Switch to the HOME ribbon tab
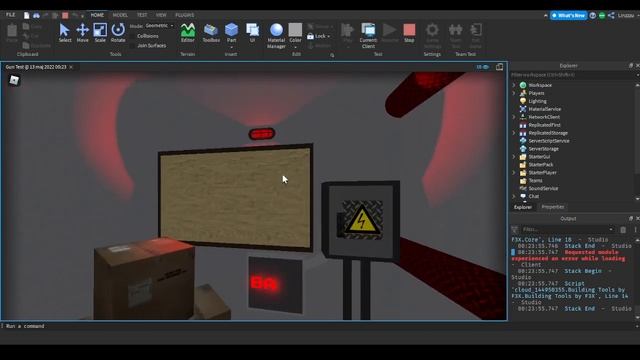Viewport: 640px width, 360px height. (97, 15)
